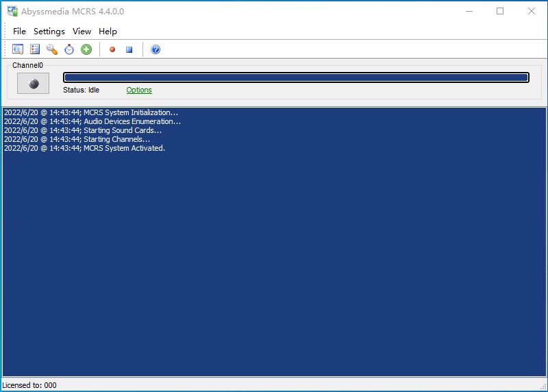This screenshot has height=392, width=548.
Task: Start recording with red record icon
Action: click(x=112, y=49)
